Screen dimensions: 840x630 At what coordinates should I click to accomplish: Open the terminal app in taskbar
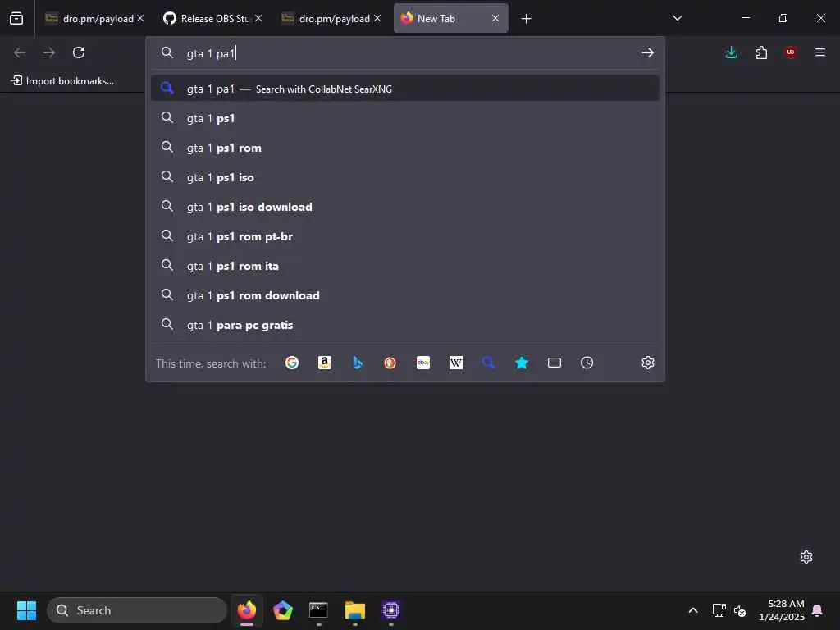[x=318, y=610]
